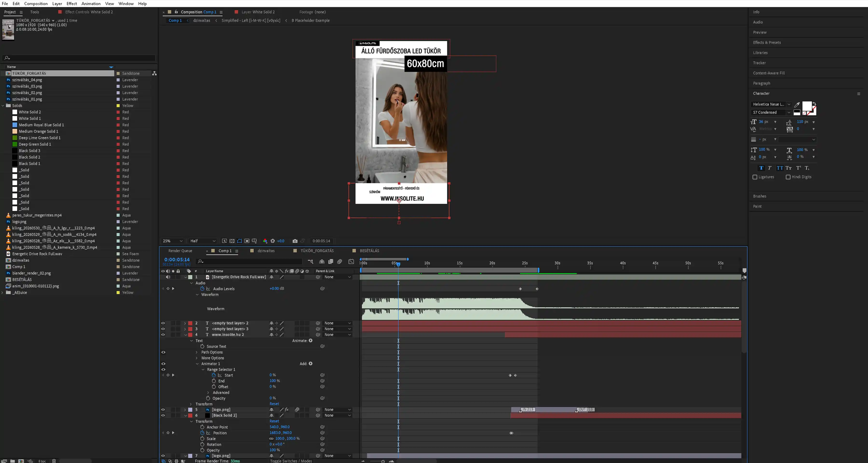868x463 pixels.
Task: Toggle Hide Shy Layers in timeline
Action: [x=322, y=261]
